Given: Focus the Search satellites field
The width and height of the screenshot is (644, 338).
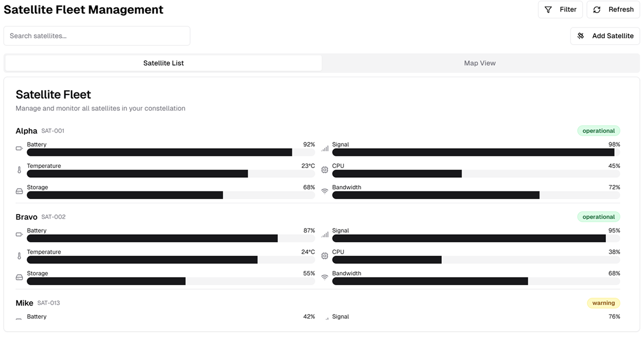Looking at the screenshot, I should tap(97, 36).
